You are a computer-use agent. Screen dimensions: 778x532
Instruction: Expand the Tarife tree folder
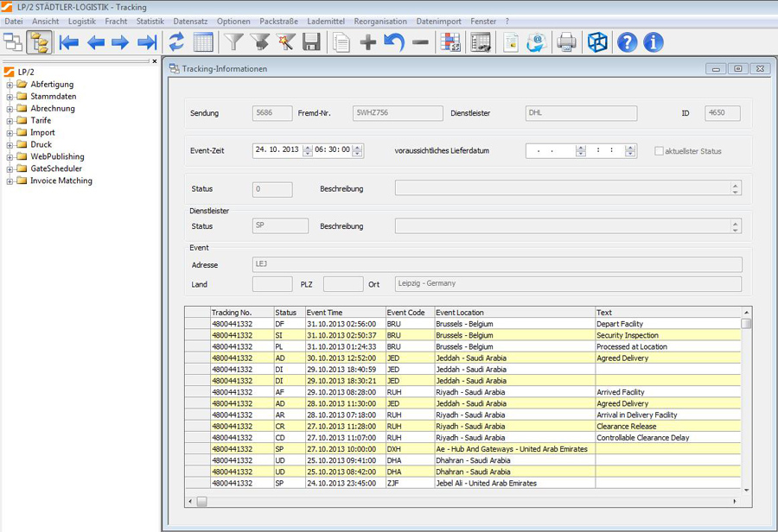coord(10,121)
